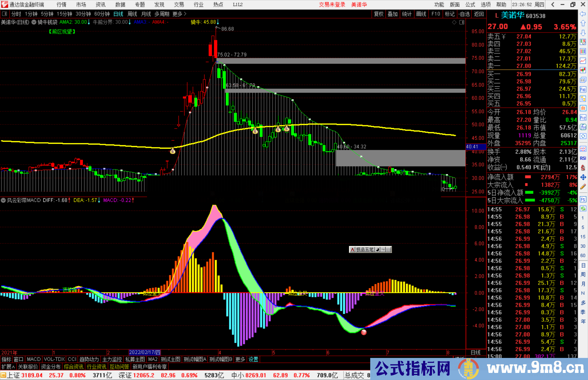Toggle the side panel icon left of 分时

[5, 14]
